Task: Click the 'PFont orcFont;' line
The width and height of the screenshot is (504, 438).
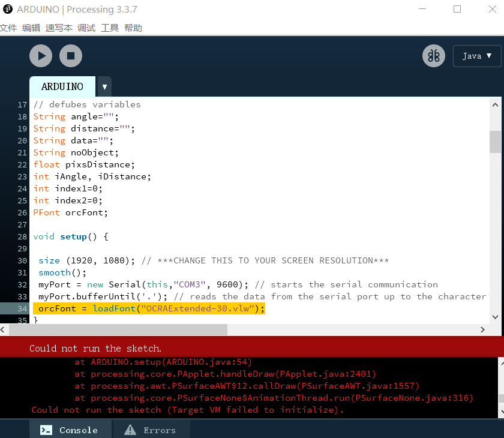Action: [x=70, y=213]
